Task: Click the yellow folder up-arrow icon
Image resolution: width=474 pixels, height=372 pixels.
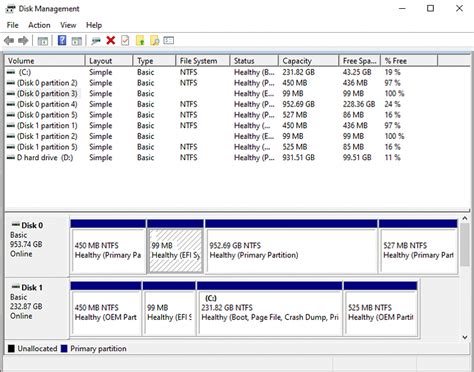Action: point(140,41)
